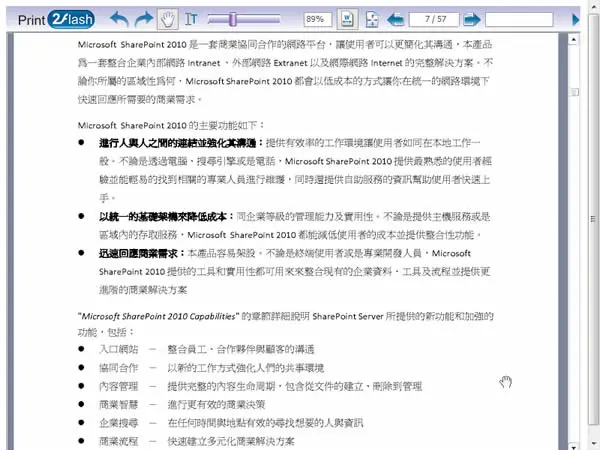Go to the next page

click(x=471, y=19)
